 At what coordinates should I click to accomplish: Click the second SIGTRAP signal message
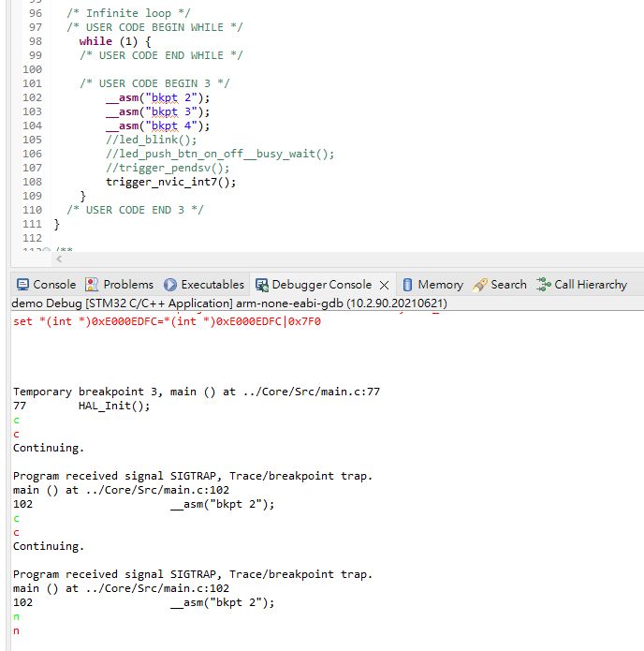click(x=193, y=574)
